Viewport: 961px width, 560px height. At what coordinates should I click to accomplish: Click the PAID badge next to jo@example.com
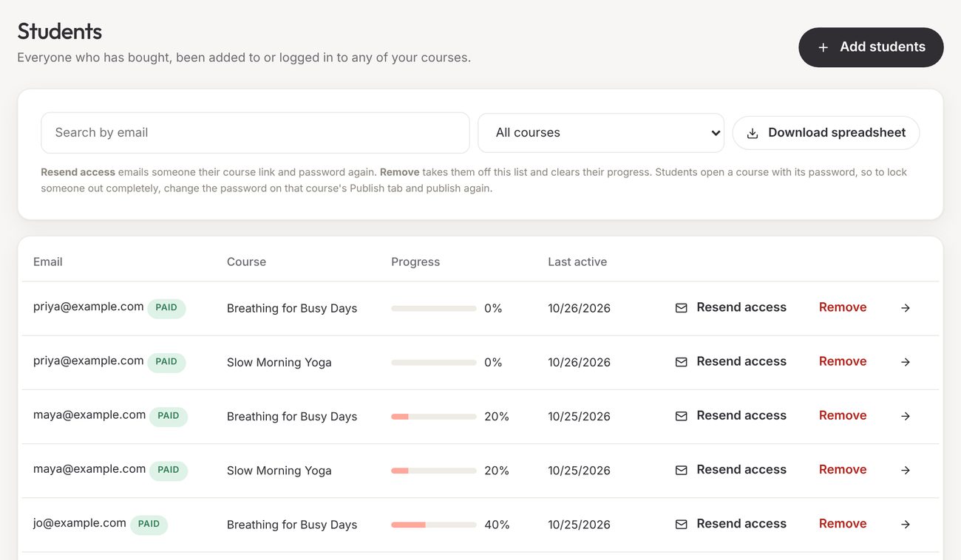tap(149, 525)
